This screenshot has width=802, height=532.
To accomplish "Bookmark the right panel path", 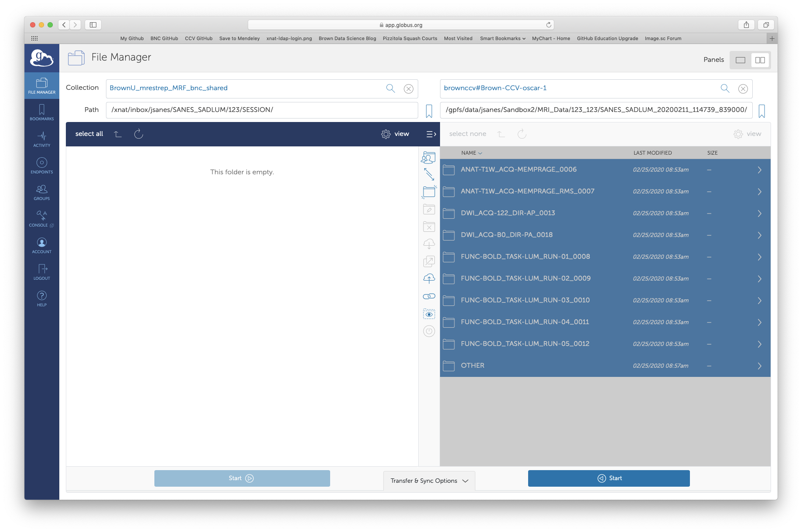I will (x=761, y=111).
